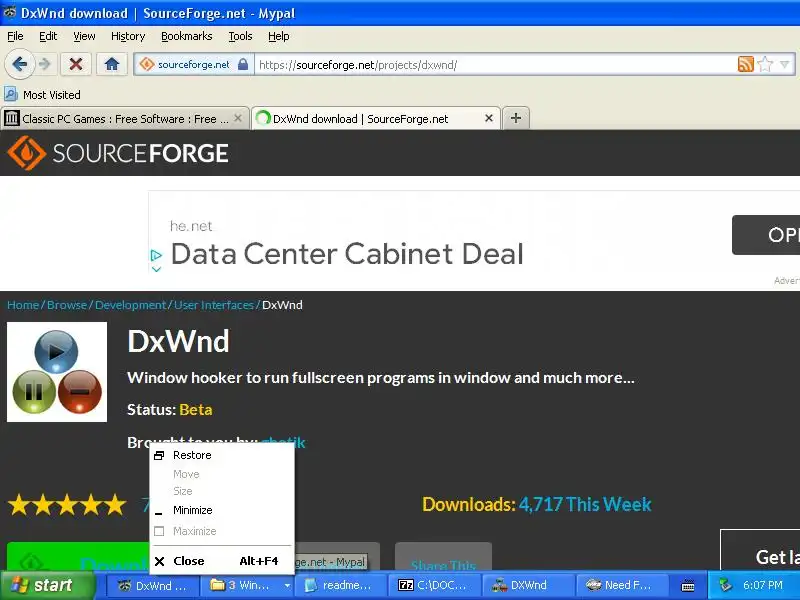Click the 6:07 PM clock
Image resolution: width=800 pixels, height=600 pixels.
[763, 585]
